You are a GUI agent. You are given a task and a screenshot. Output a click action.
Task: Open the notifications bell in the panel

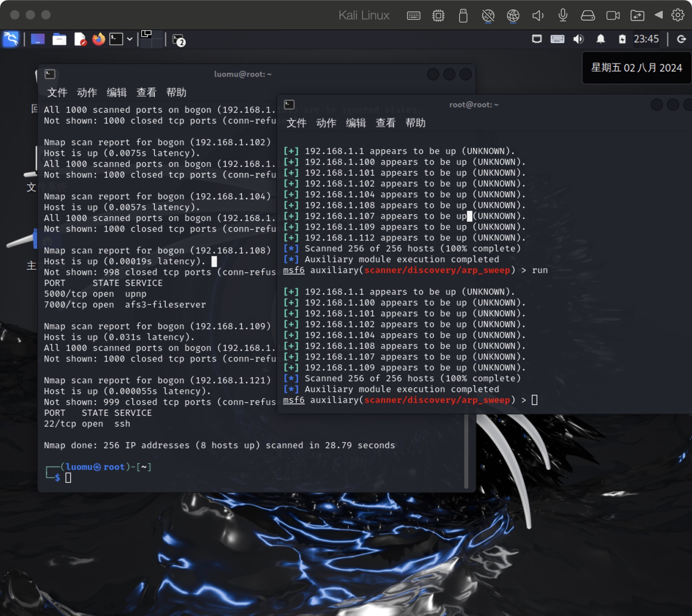(601, 39)
